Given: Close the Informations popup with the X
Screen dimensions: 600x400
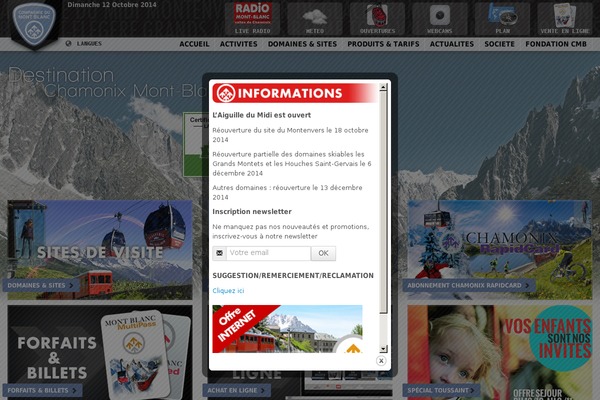Looking at the screenshot, I should (x=381, y=361).
